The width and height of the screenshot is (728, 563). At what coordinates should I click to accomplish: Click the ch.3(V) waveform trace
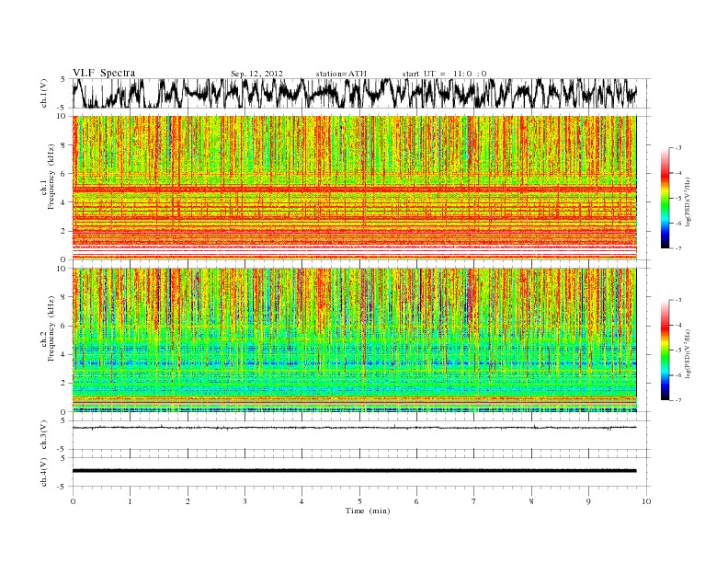(355, 428)
